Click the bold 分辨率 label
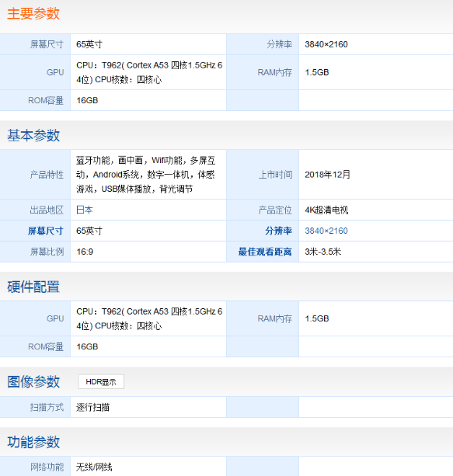This screenshot has height=476, width=453. [279, 231]
